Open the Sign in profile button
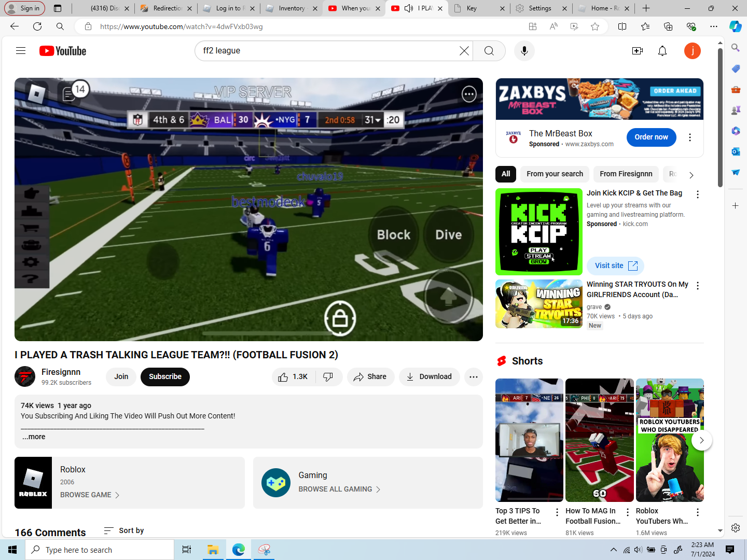747x560 pixels. coord(24,8)
